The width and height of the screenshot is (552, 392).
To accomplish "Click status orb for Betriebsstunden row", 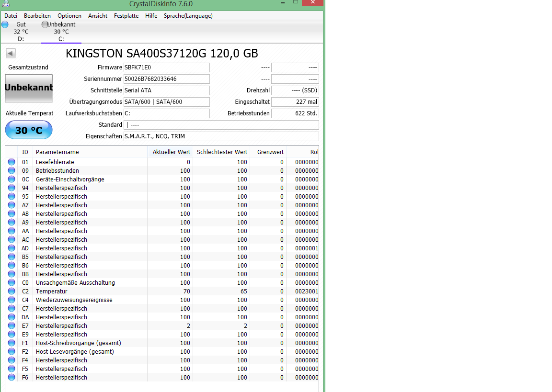I will [x=11, y=170].
